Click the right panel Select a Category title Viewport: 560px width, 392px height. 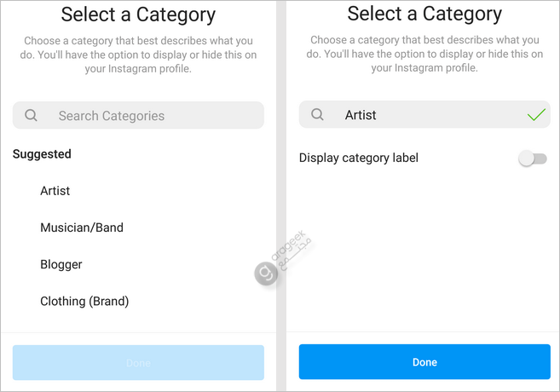tap(424, 14)
